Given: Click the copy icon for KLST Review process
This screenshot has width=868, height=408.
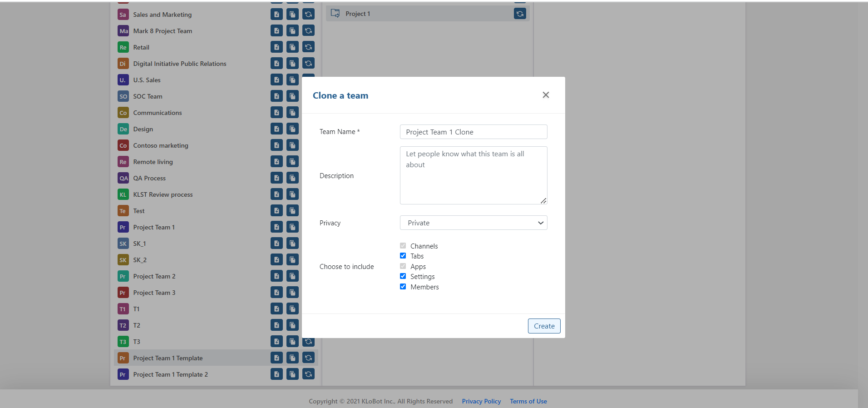Looking at the screenshot, I should click(292, 194).
